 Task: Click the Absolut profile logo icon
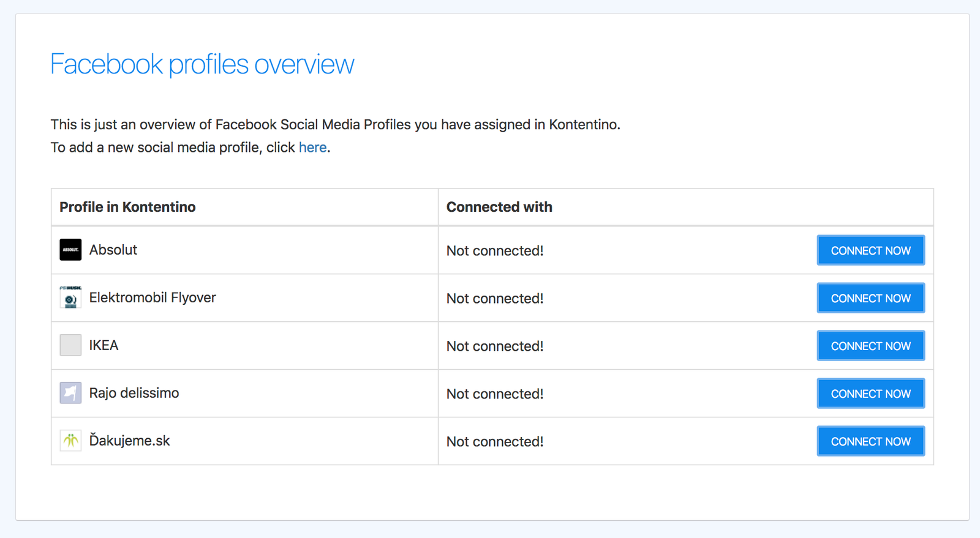coord(70,250)
